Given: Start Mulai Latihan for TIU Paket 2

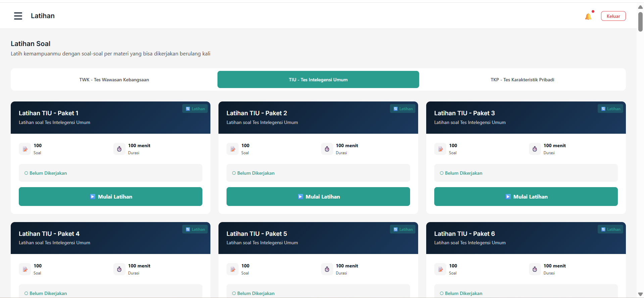Looking at the screenshot, I should pyautogui.click(x=318, y=197).
